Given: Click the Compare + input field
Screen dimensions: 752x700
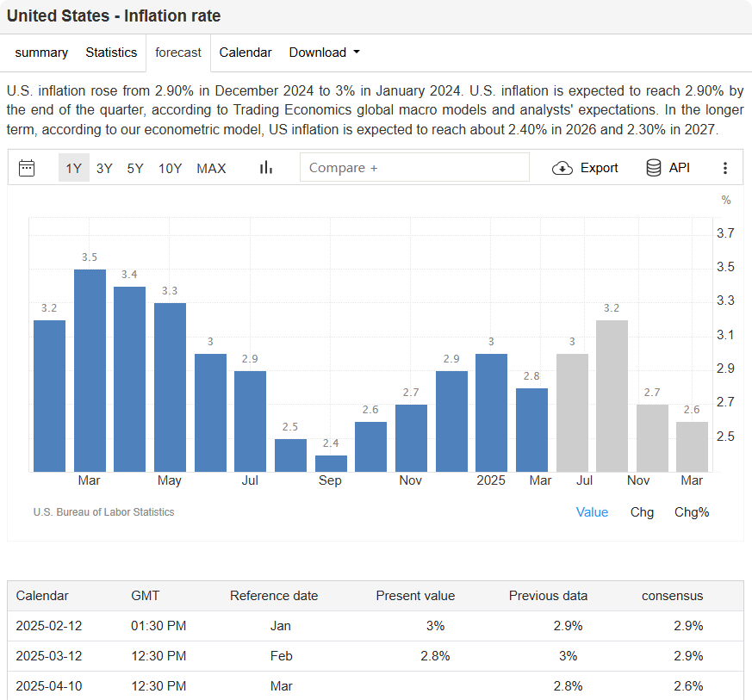Looking at the screenshot, I should 414,168.
